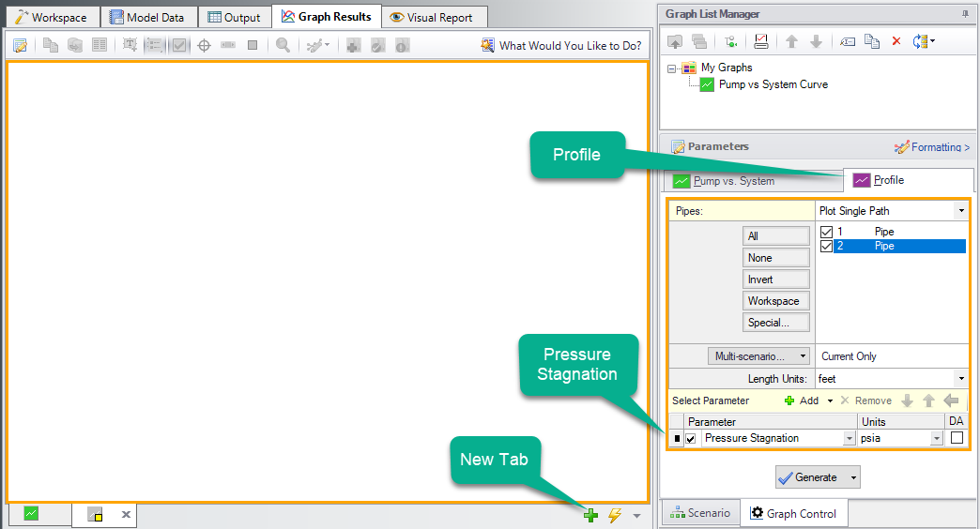Click the print graph icon in Graph List Manager

pos(761,41)
